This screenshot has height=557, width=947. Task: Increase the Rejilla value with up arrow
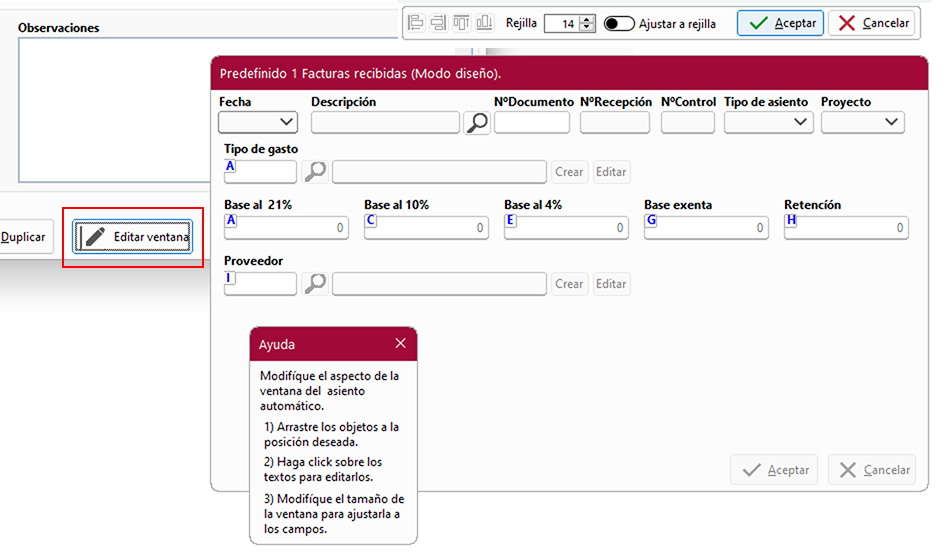click(587, 19)
